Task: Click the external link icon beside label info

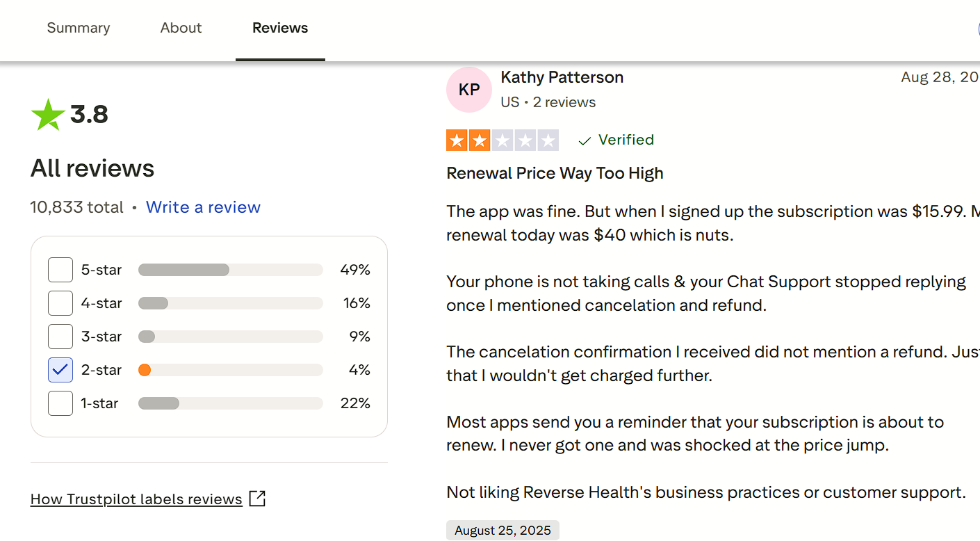Action: [257, 499]
